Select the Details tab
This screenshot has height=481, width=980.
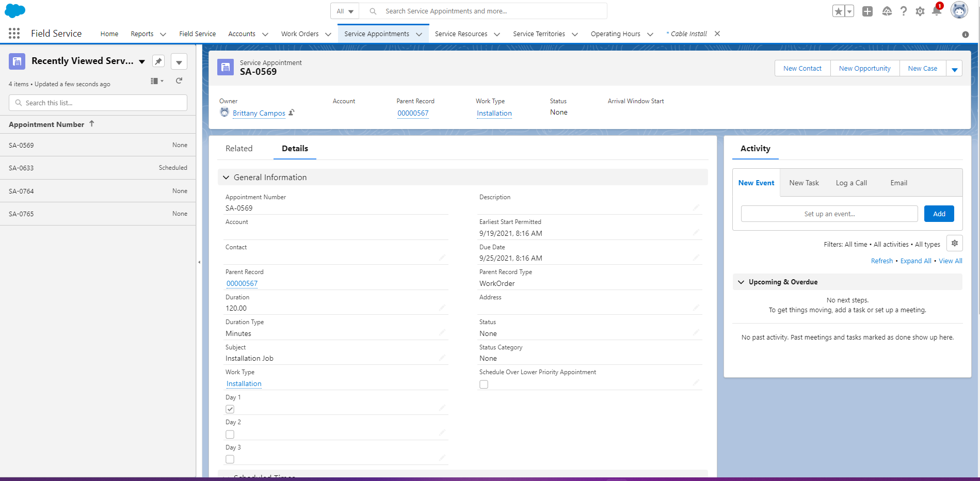[295, 149]
